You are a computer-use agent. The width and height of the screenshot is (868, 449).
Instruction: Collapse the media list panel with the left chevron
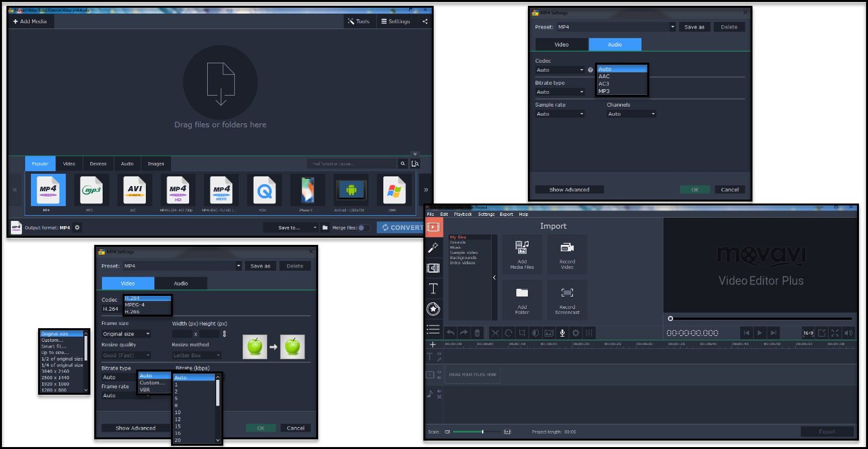494,277
